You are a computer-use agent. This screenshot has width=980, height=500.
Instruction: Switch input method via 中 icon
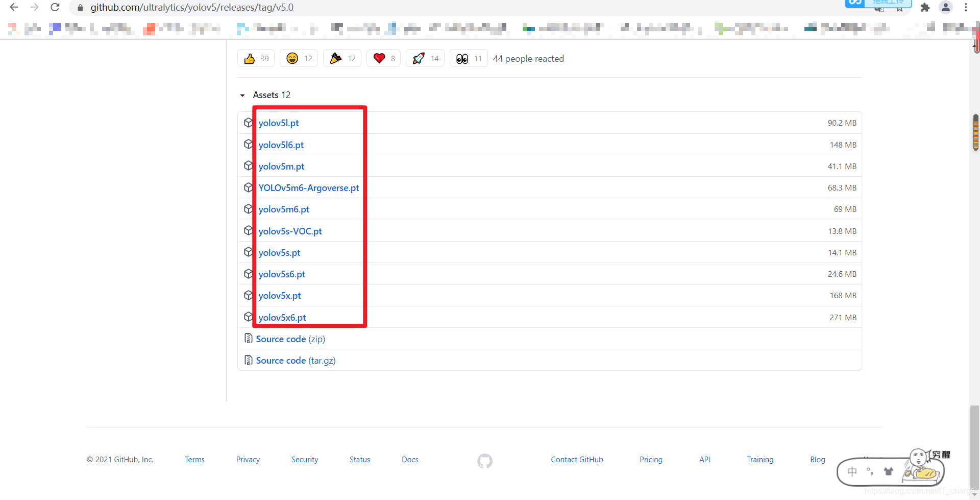click(852, 471)
